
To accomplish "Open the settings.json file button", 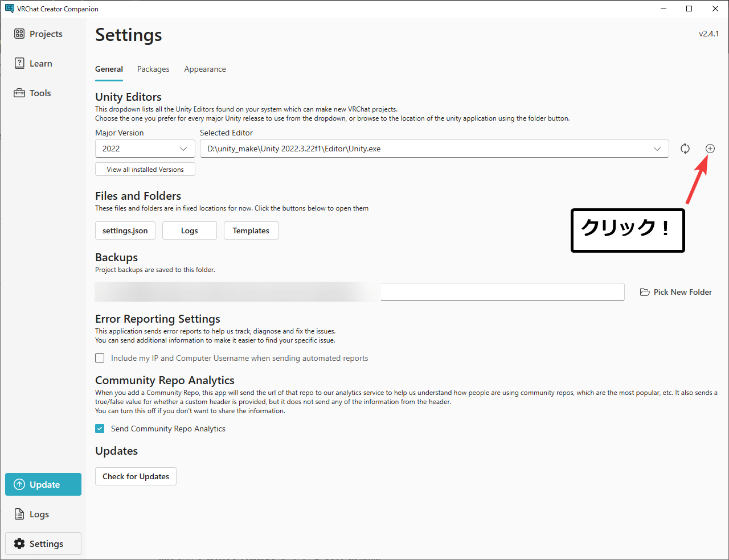I will [x=125, y=230].
